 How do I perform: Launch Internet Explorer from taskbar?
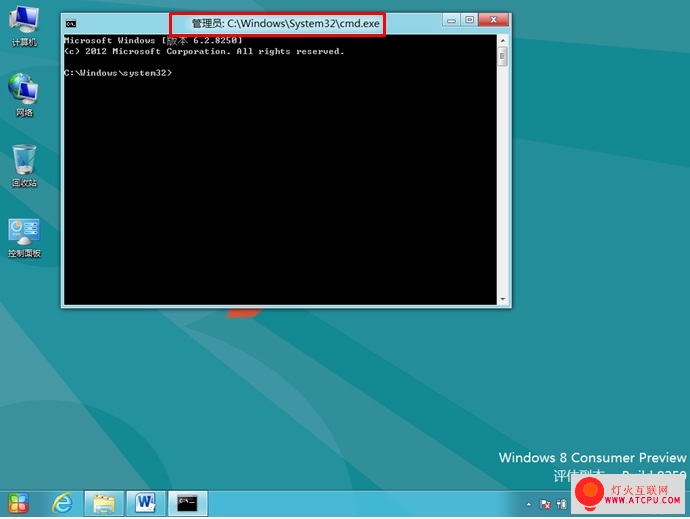pos(62,503)
